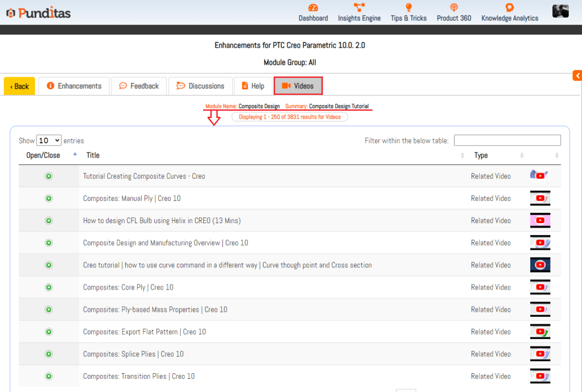Open the Dashboard icon in header
Image resolution: width=582 pixels, height=392 pixels.
click(313, 8)
